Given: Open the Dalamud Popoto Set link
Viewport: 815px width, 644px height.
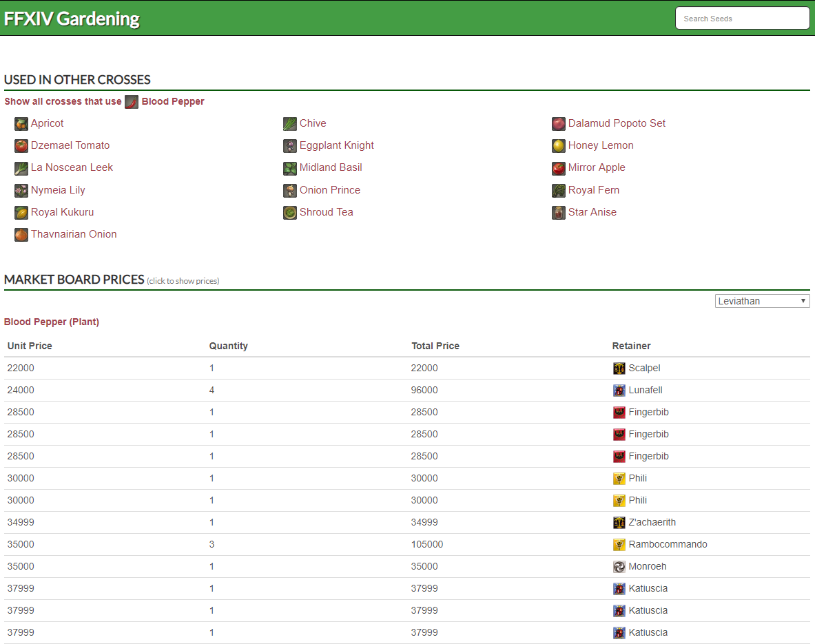Looking at the screenshot, I should [617, 123].
